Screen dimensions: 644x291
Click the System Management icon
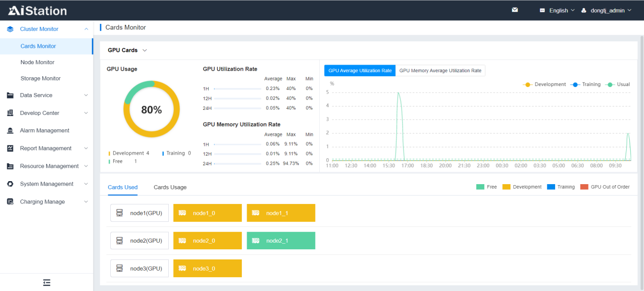point(10,184)
